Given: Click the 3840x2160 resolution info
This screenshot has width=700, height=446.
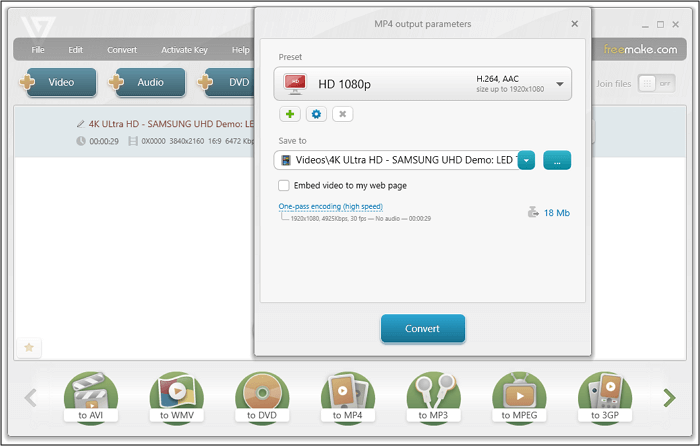Looking at the screenshot, I should 187,141.
